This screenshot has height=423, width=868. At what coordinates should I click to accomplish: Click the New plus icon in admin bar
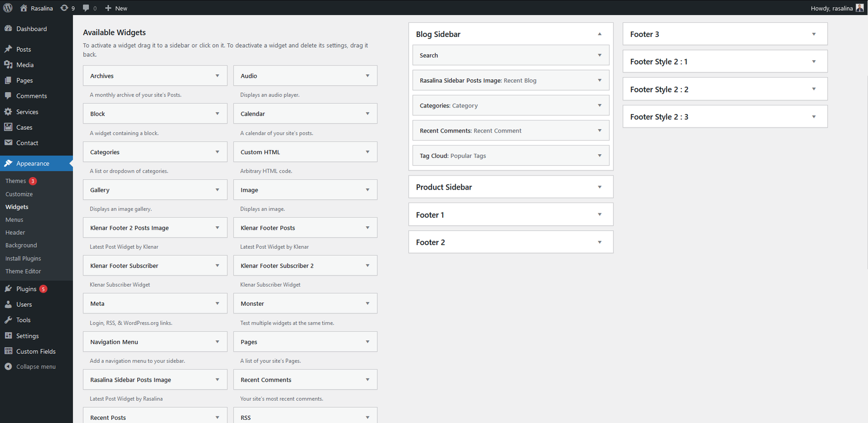pos(108,8)
